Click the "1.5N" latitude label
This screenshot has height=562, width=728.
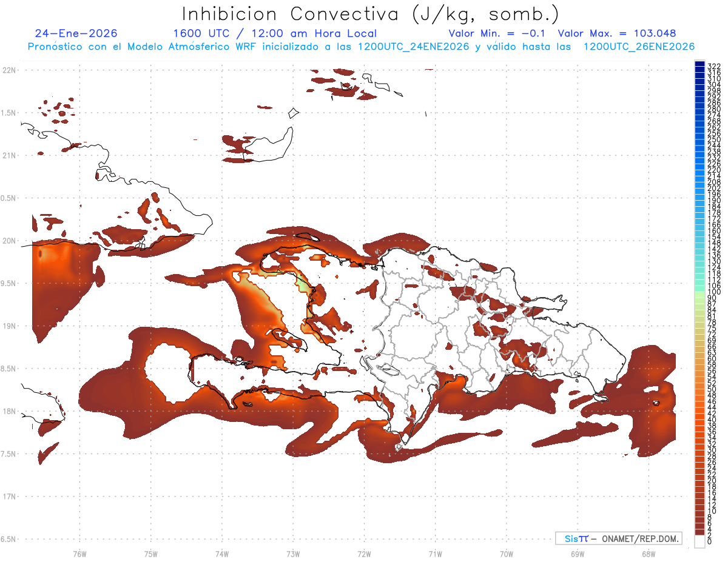pos(10,113)
